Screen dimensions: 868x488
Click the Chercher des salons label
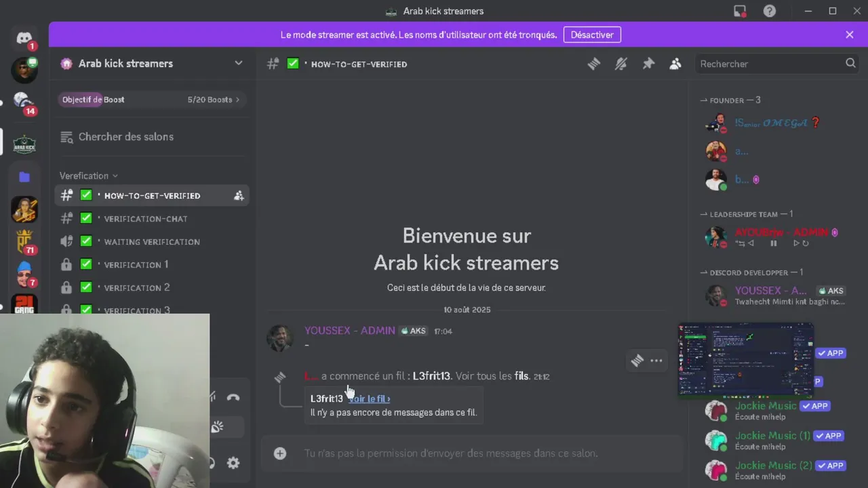[x=126, y=137]
